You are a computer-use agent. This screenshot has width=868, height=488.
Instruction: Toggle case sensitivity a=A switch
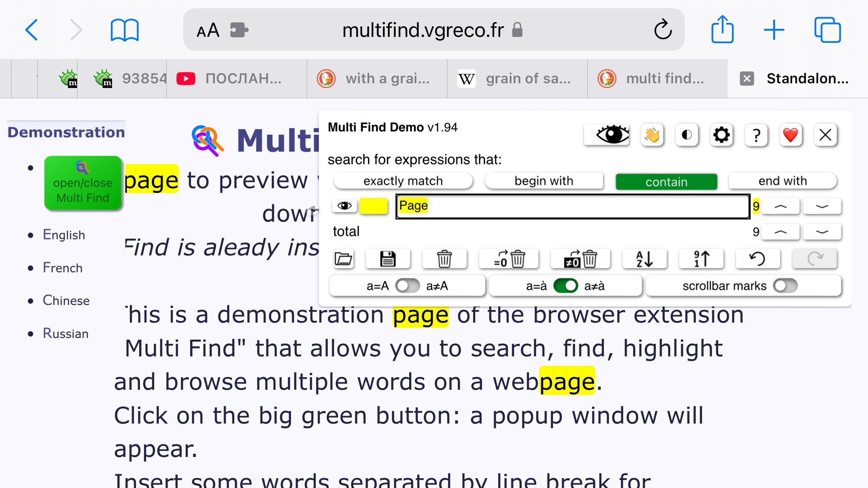pos(407,286)
